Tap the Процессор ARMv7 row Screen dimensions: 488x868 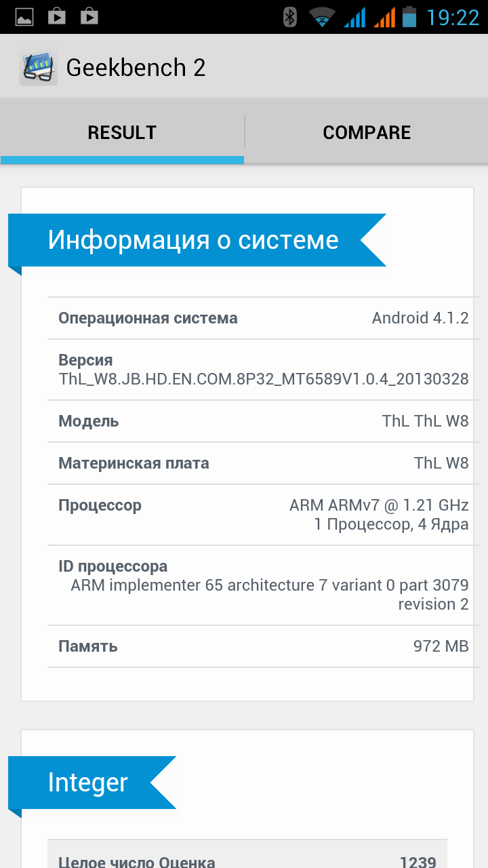(x=263, y=515)
